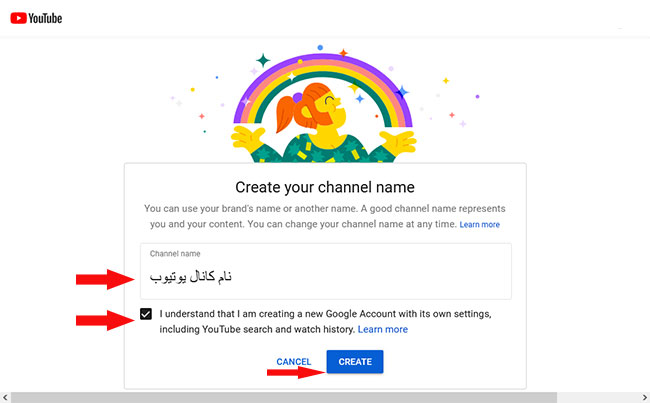Click the right scroll arrow of horizontal scrollbar

tap(644, 397)
